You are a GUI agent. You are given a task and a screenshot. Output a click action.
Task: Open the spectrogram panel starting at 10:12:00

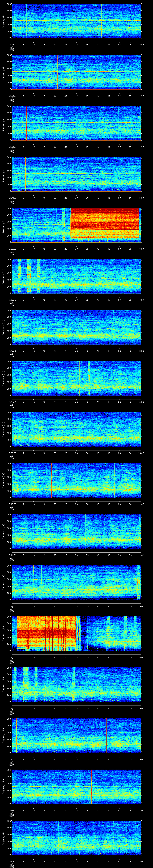pos(76,582)
